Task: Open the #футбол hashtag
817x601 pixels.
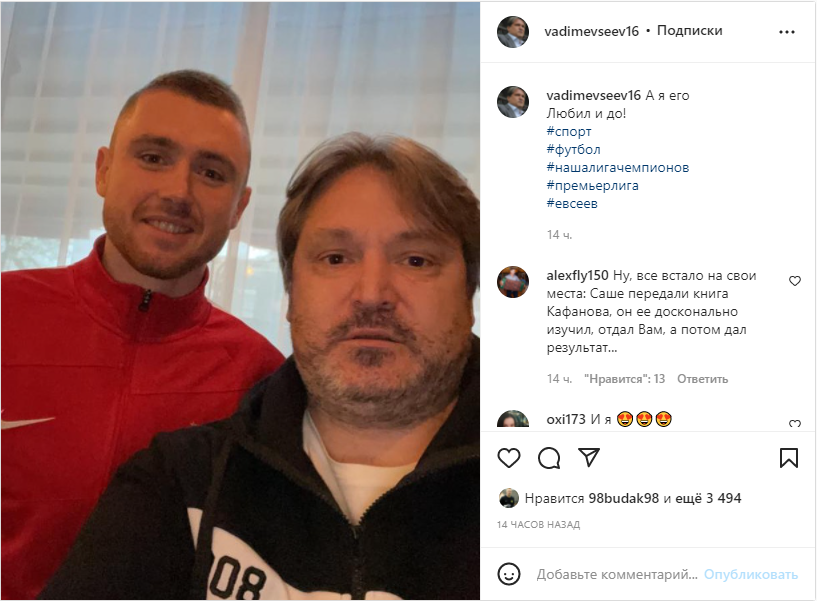Action: pyautogui.click(x=573, y=150)
